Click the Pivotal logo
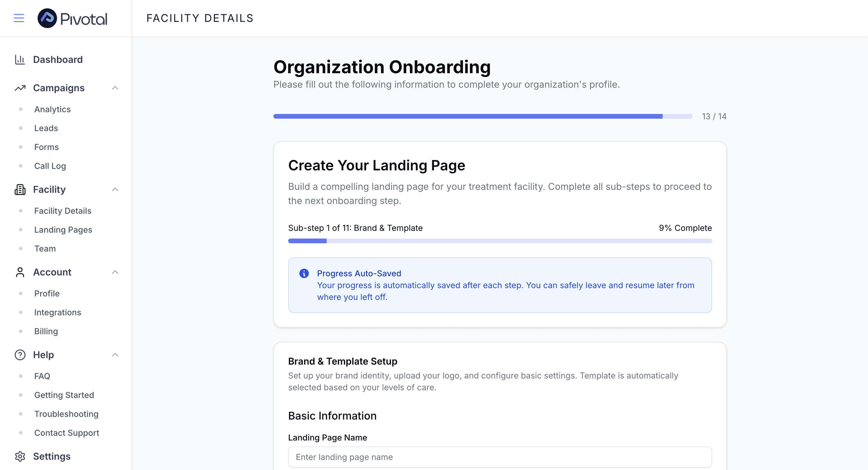 [72, 18]
